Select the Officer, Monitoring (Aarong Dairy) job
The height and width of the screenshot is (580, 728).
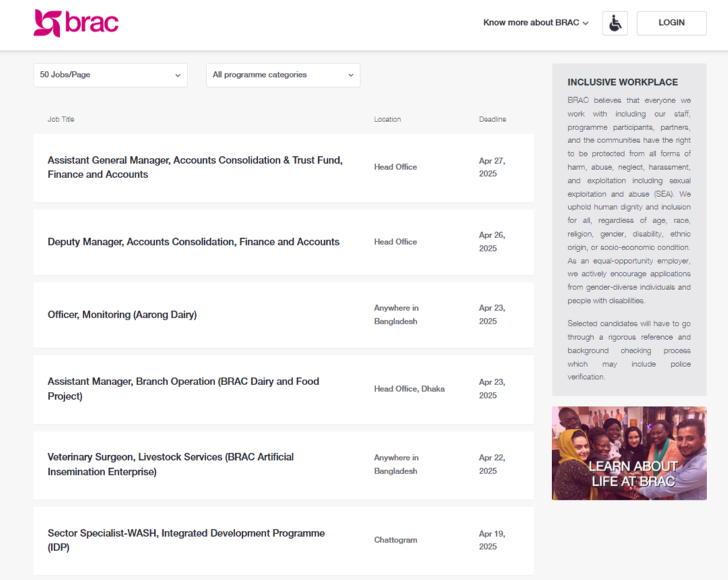(x=122, y=315)
